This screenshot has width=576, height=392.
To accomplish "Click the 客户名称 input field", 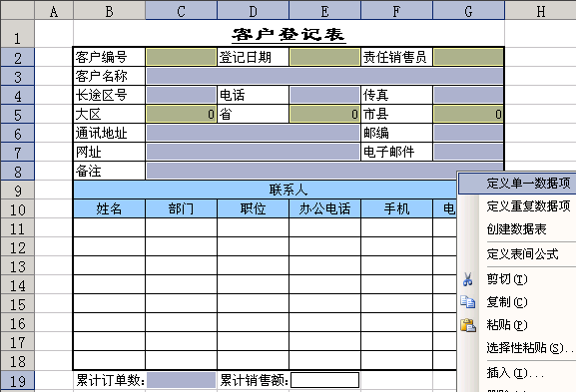I will 324,76.
